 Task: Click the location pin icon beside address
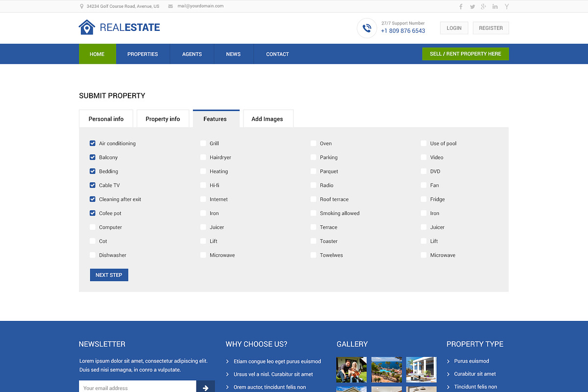click(81, 6)
